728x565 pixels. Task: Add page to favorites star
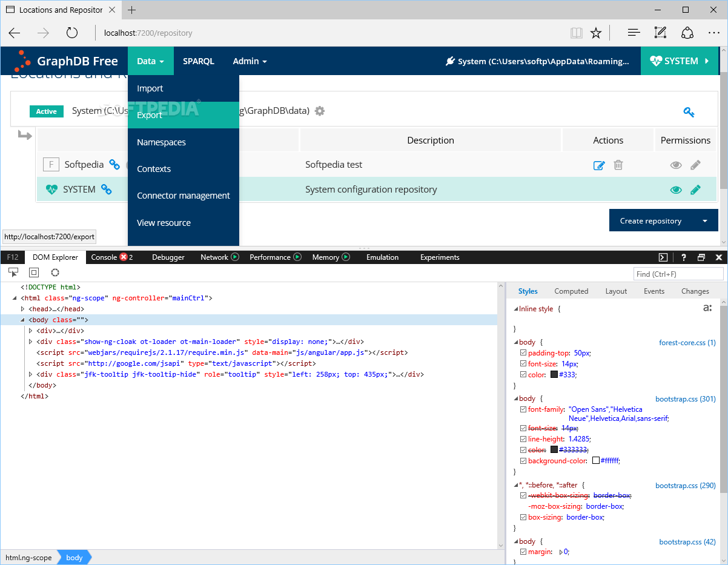pyautogui.click(x=596, y=33)
